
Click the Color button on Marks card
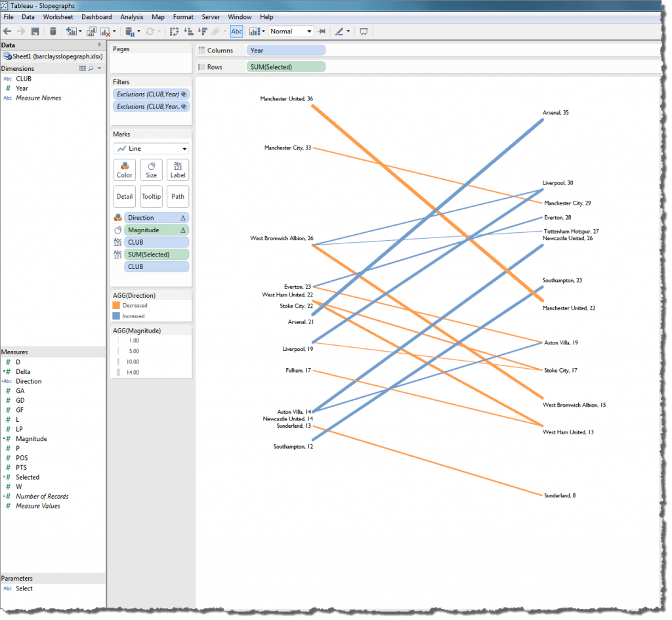(x=125, y=170)
